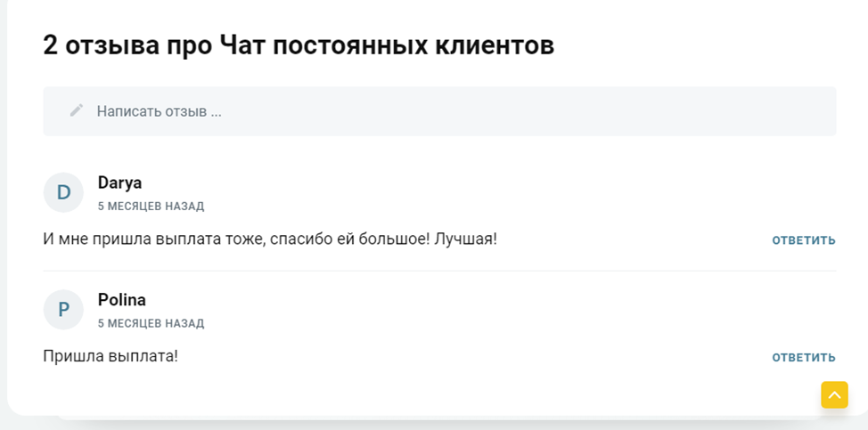This screenshot has height=430, width=868.
Task: Click the timestamp under Polina's name
Action: pos(151,324)
